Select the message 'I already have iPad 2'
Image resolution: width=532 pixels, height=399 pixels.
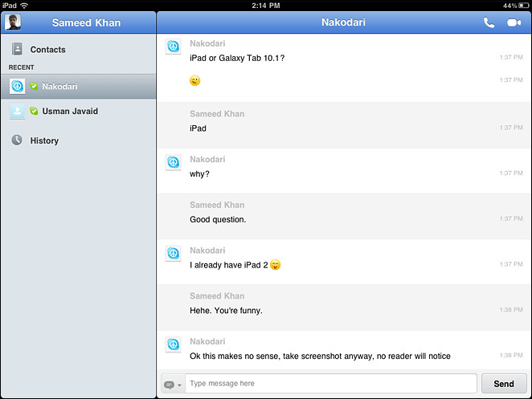pyautogui.click(x=229, y=265)
